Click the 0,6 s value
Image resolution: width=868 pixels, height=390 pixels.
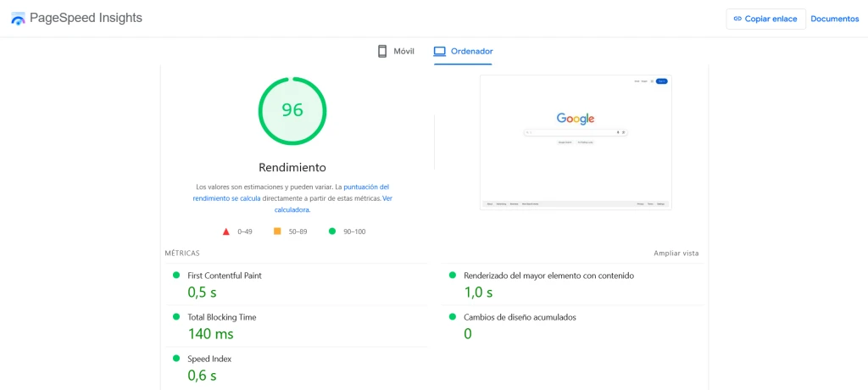point(202,376)
